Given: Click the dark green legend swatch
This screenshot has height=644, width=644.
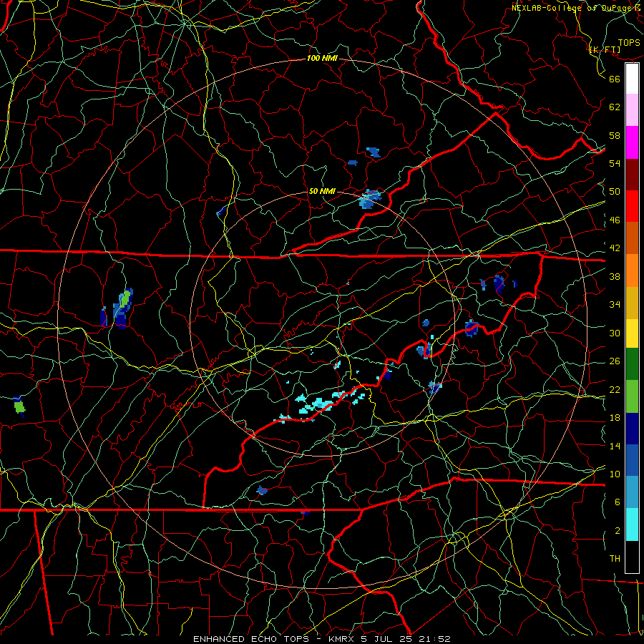Looking at the screenshot, I should click(x=632, y=364).
